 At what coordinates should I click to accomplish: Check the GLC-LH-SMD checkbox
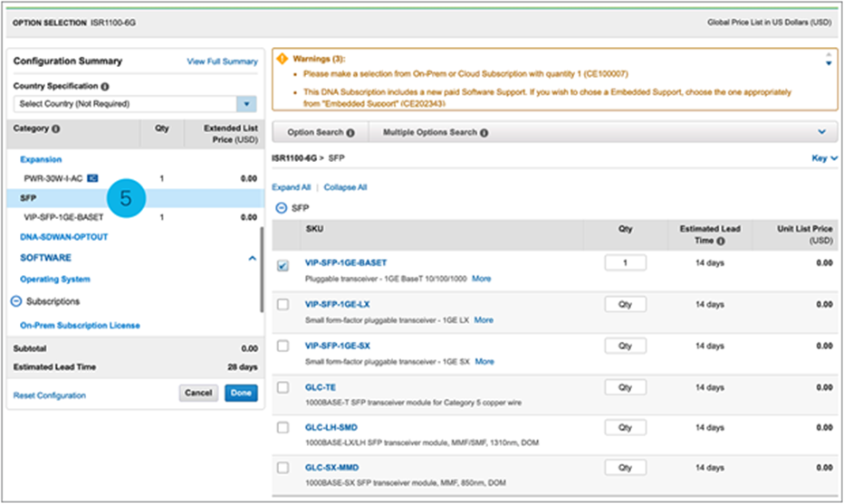click(x=283, y=428)
